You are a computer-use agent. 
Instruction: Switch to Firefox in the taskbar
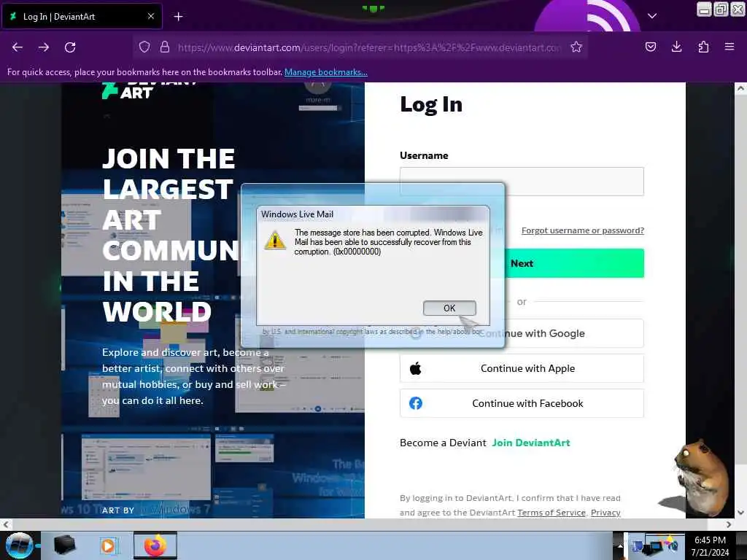pos(155,545)
